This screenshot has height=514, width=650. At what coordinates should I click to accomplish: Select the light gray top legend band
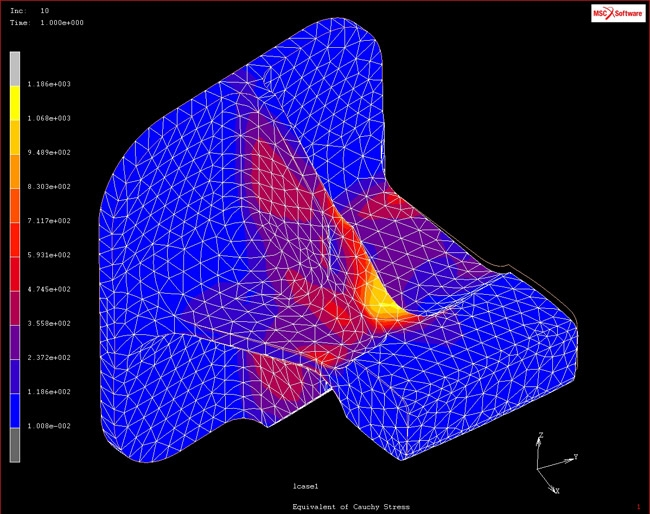click(x=15, y=69)
